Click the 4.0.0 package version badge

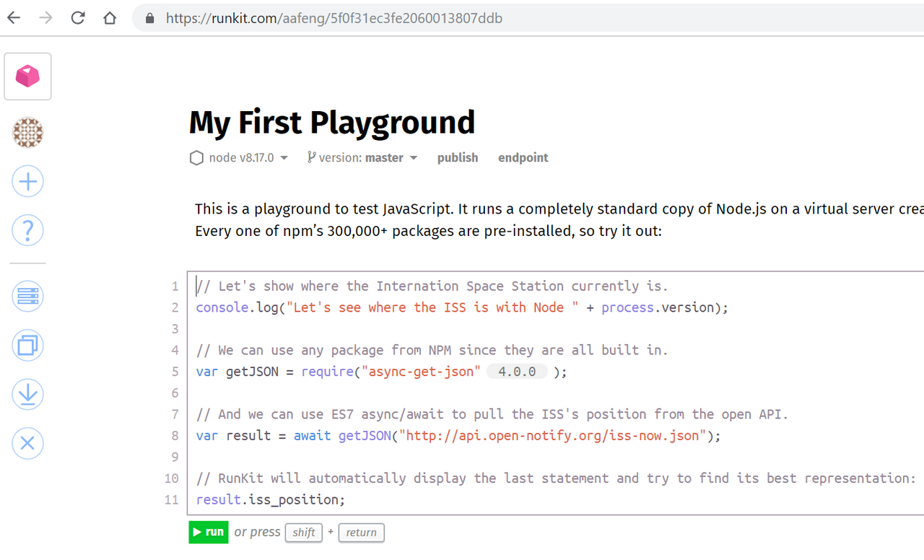(x=517, y=372)
